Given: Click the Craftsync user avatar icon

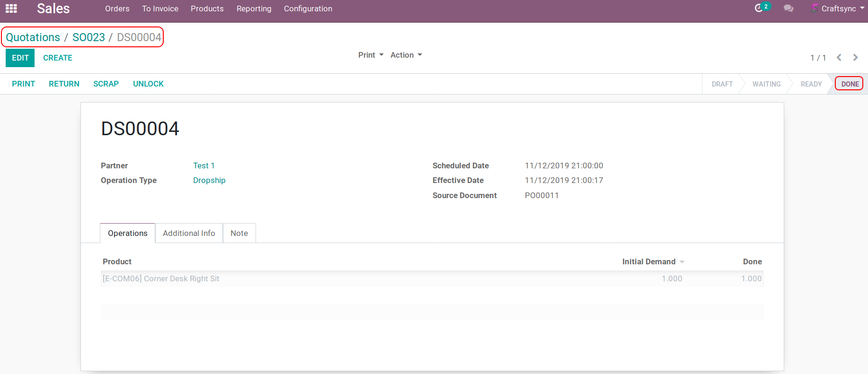Looking at the screenshot, I should [814, 8].
